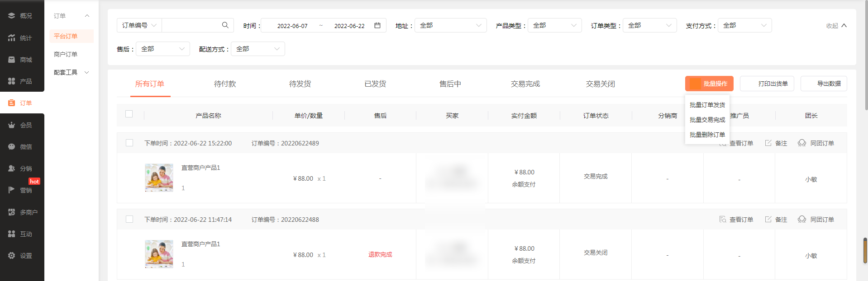This screenshot has width=868, height=281.
Task: Open the 地址 address dropdown
Action: (451, 25)
